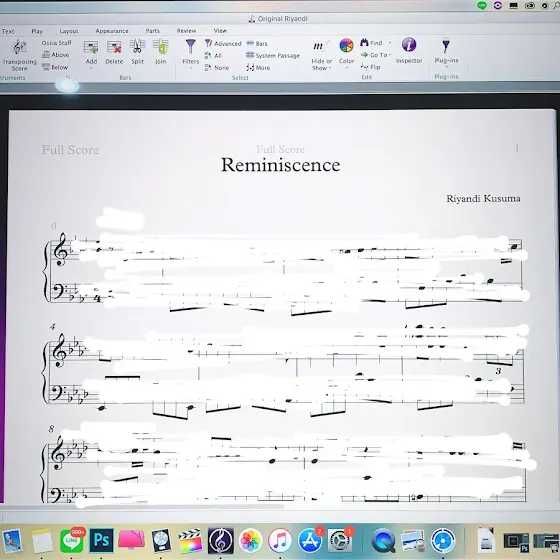560x560 pixels.
Task: Add bars with the Add icon
Action: (x=91, y=47)
